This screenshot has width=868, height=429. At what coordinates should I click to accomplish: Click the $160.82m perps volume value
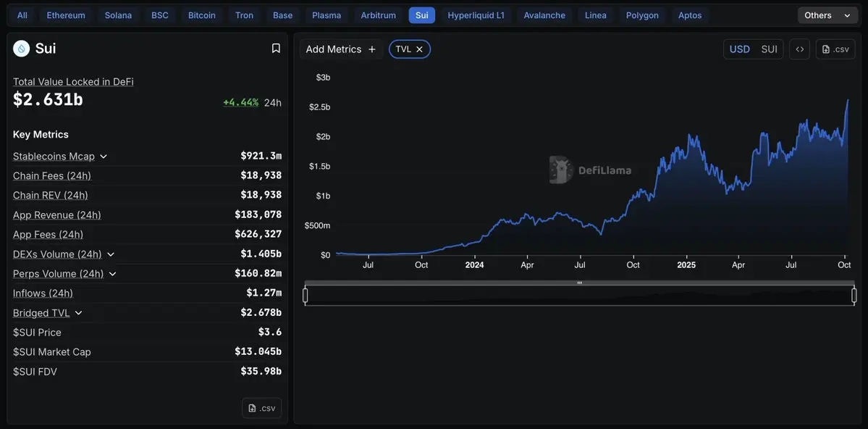tap(258, 273)
